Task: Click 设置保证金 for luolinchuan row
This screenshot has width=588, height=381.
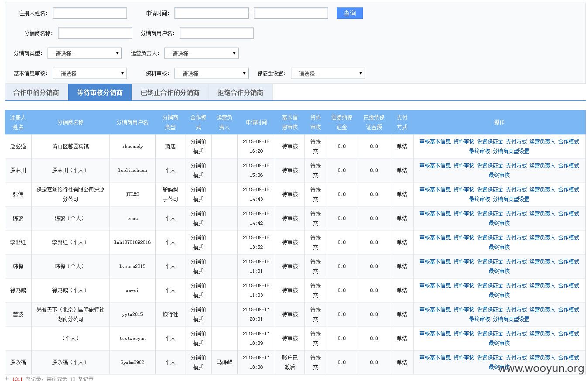Action: tap(490, 165)
